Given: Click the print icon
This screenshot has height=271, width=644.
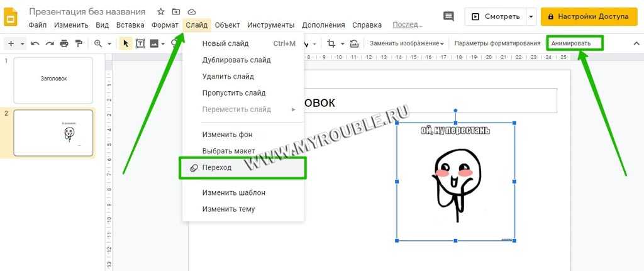Looking at the screenshot, I should pyautogui.click(x=64, y=43).
